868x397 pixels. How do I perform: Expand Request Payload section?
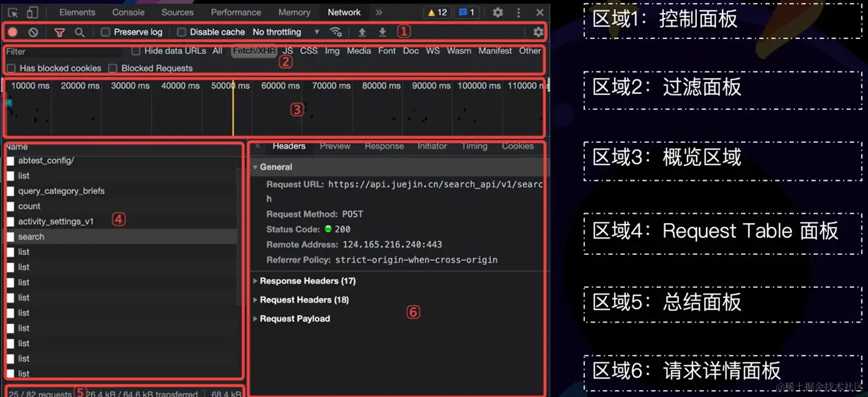coord(255,318)
